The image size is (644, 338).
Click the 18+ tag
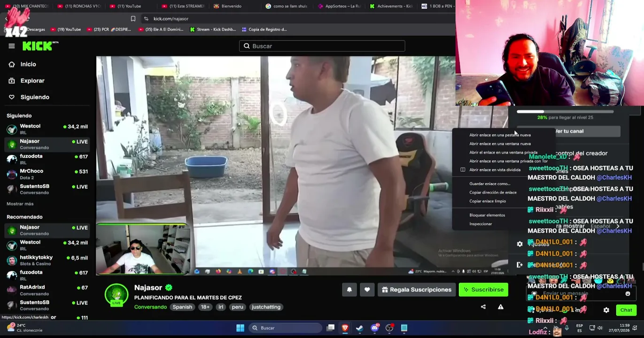205,307
